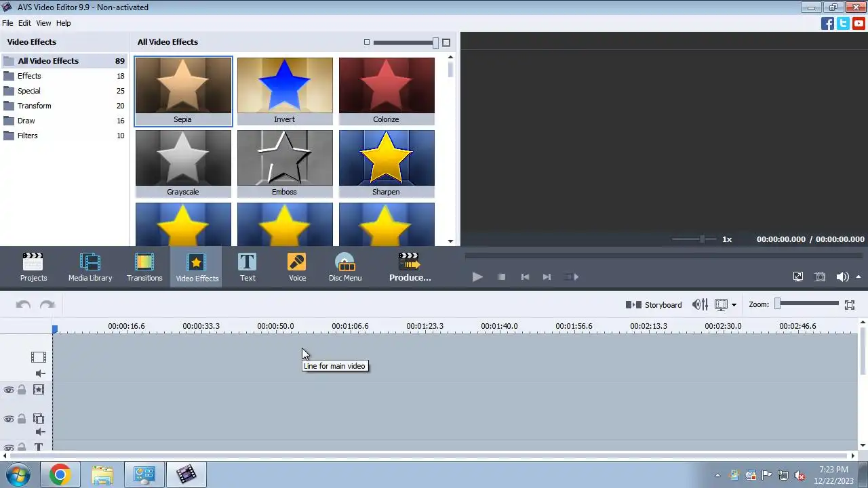Open the View menu
Viewport: 868px width, 488px height.
click(43, 23)
